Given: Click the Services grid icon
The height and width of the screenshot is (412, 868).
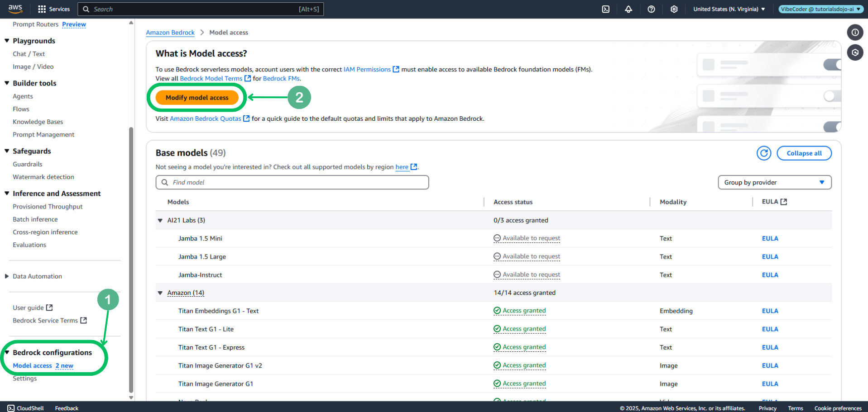Looking at the screenshot, I should (42, 9).
